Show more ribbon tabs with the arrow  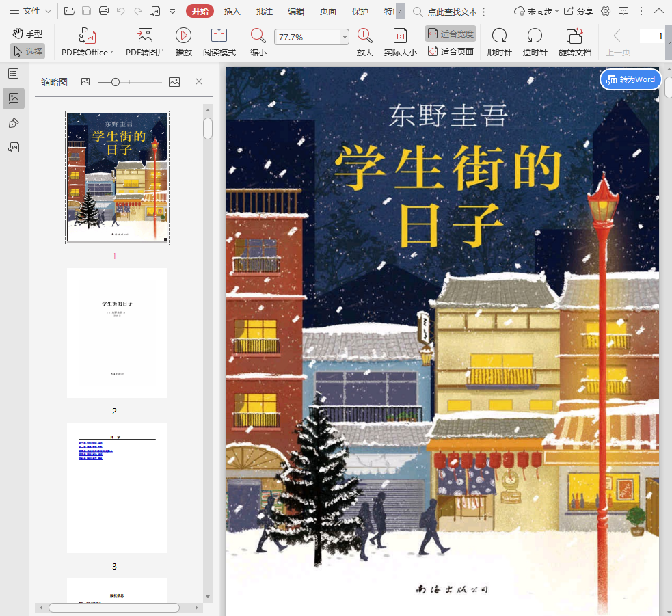(400, 12)
